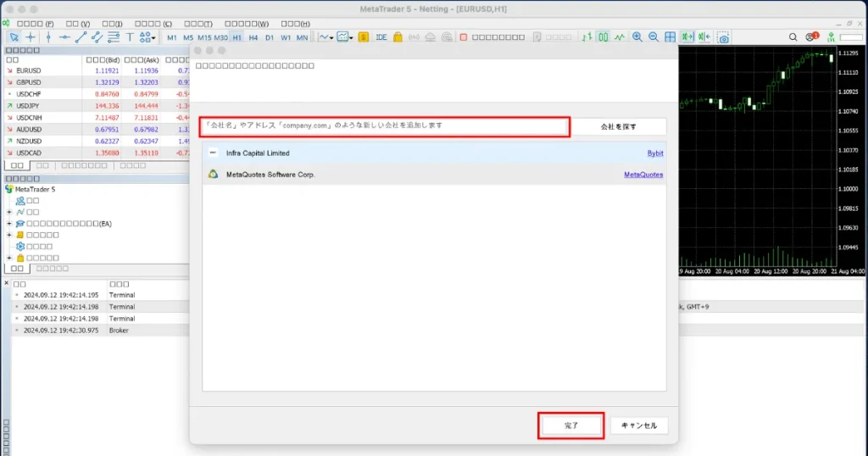
Task: Switch chart to D1 timeframe
Action: (269, 37)
